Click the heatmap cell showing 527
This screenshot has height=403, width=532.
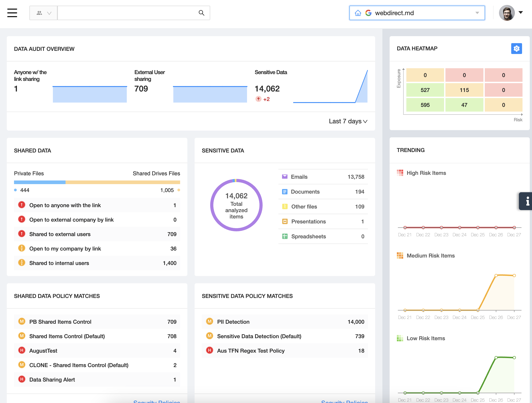click(425, 90)
